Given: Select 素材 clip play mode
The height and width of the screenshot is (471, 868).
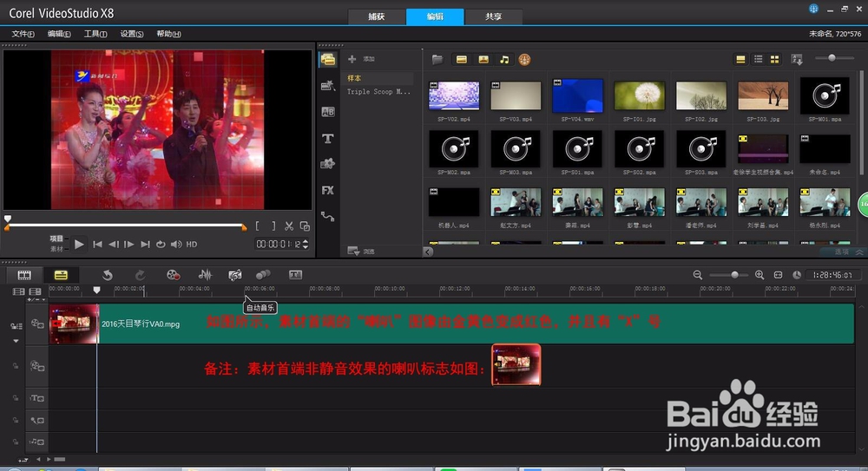Looking at the screenshot, I should (x=56, y=248).
